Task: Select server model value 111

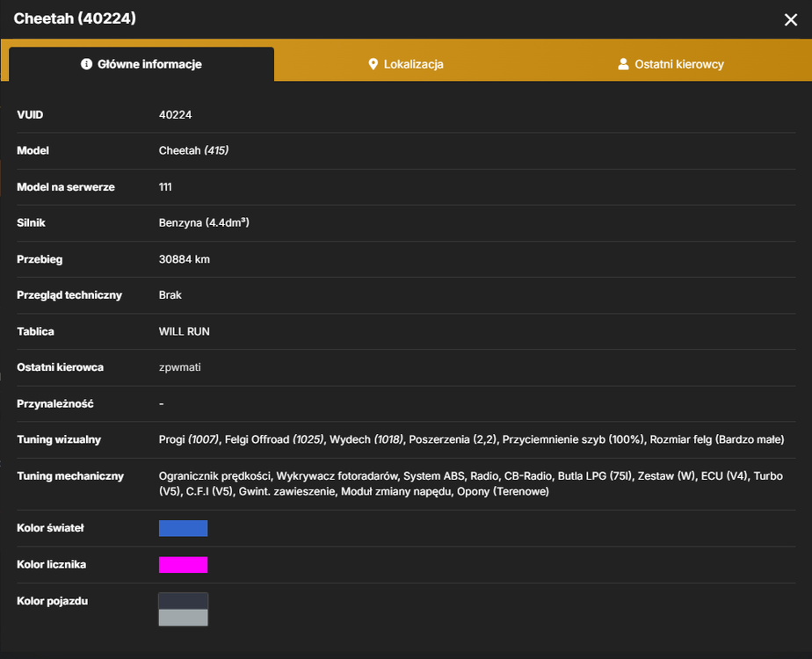Action: click(x=165, y=187)
